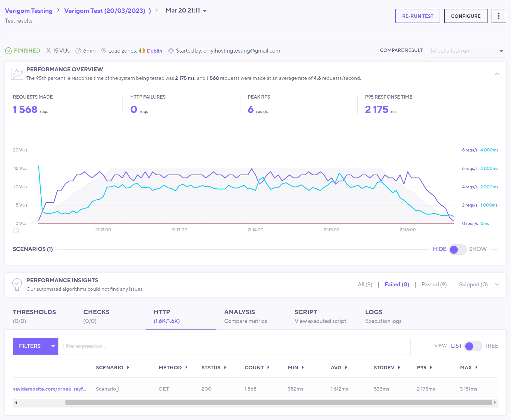The width and height of the screenshot is (511, 420).
Task: Open the three-dot more options menu
Action: [499, 16]
